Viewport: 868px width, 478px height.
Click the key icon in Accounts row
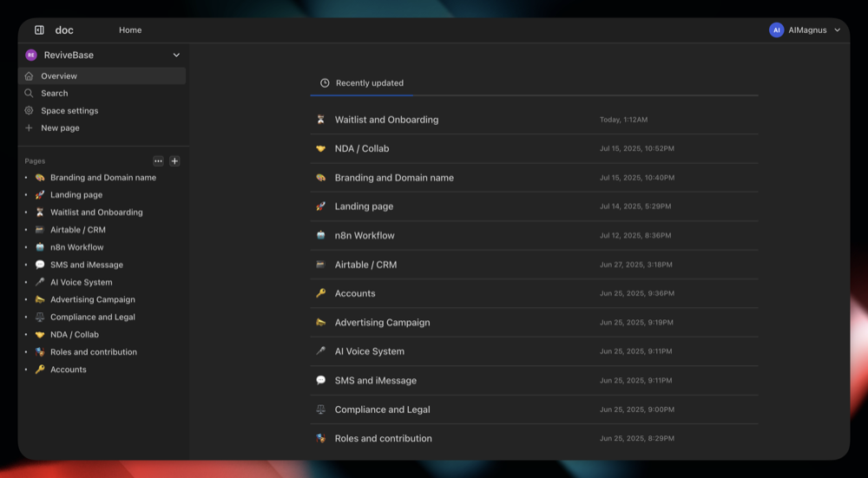320,293
